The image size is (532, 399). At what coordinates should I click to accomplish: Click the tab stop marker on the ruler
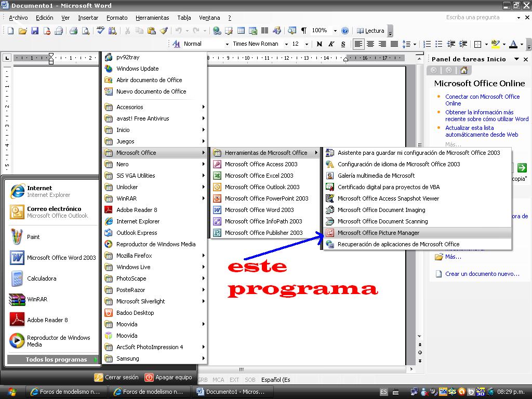(7, 58)
